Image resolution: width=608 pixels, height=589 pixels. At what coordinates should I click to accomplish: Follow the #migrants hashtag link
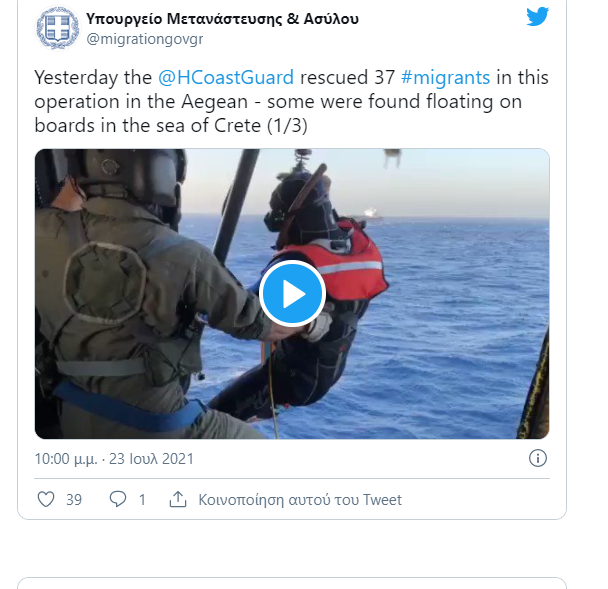(x=446, y=77)
